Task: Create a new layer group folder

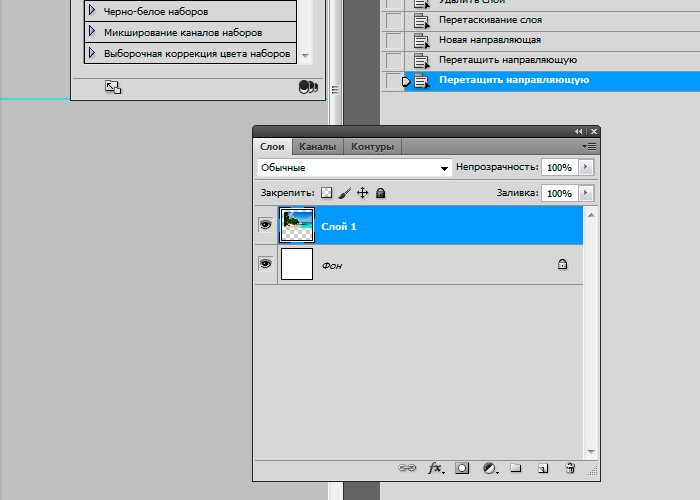Action: [516, 467]
